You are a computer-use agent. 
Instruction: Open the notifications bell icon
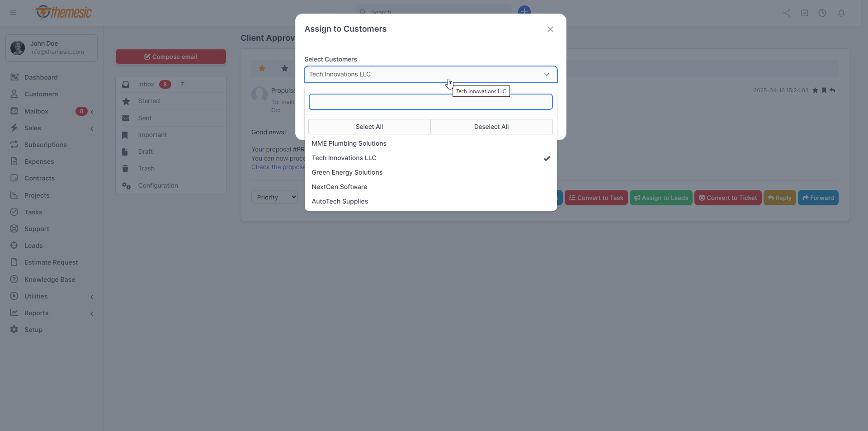[842, 13]
